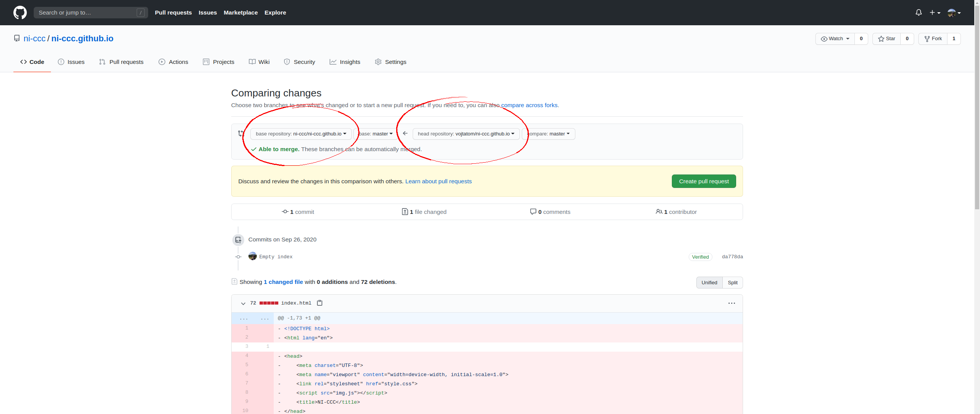The image size is (980, 414).
Task: Open commit hash da778da
Action: click(732, 257)
